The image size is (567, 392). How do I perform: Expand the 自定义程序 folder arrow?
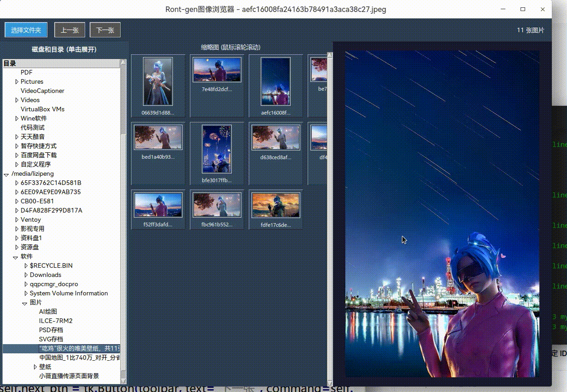17,164
